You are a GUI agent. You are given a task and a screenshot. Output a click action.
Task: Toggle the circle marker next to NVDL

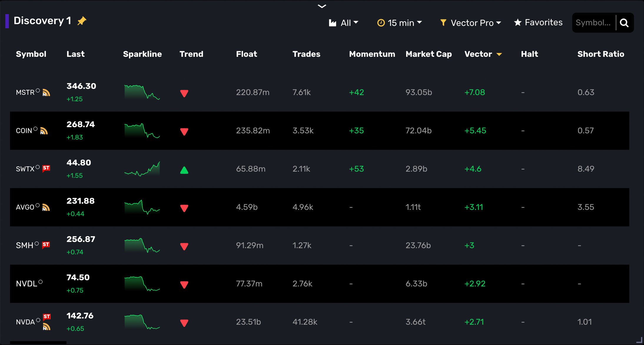(x=41, y=282)
